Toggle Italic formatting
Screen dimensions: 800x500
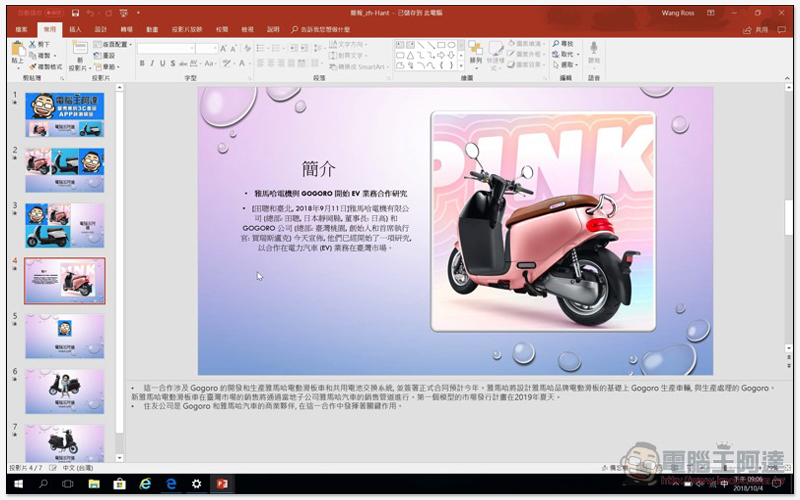[x=152, y=63]
